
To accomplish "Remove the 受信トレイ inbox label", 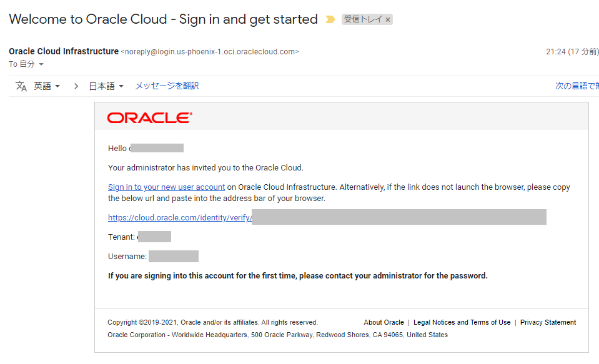I will click(388, 20).
